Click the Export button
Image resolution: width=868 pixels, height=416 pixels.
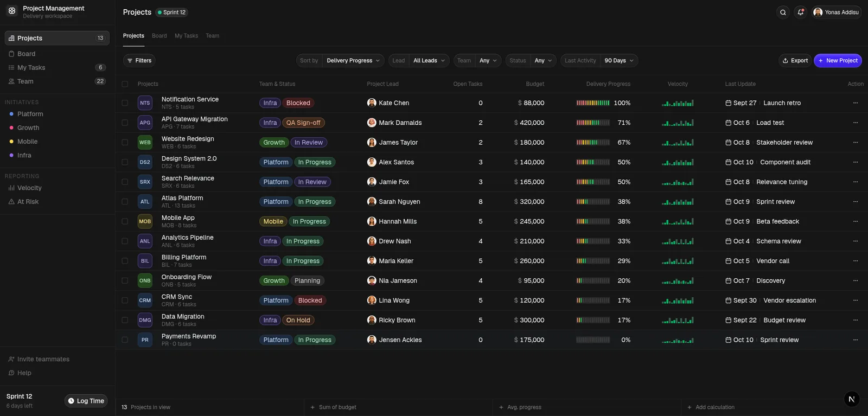coord(795,61)
